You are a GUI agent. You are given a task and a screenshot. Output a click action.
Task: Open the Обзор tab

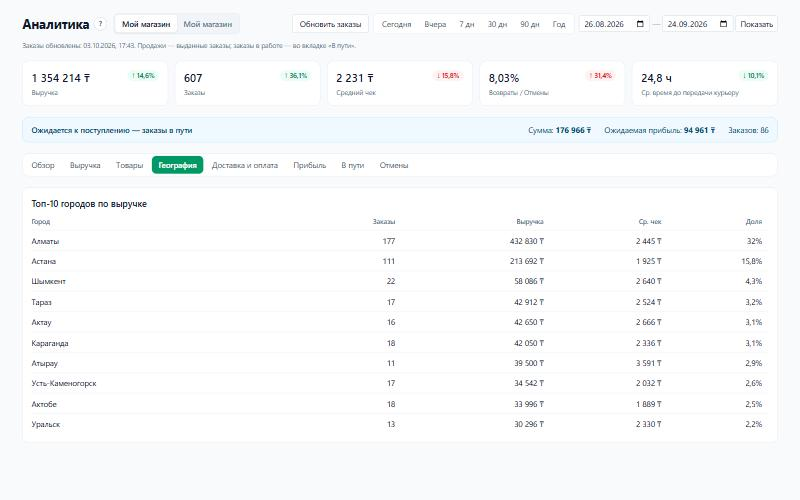click(x=43, y=165)
